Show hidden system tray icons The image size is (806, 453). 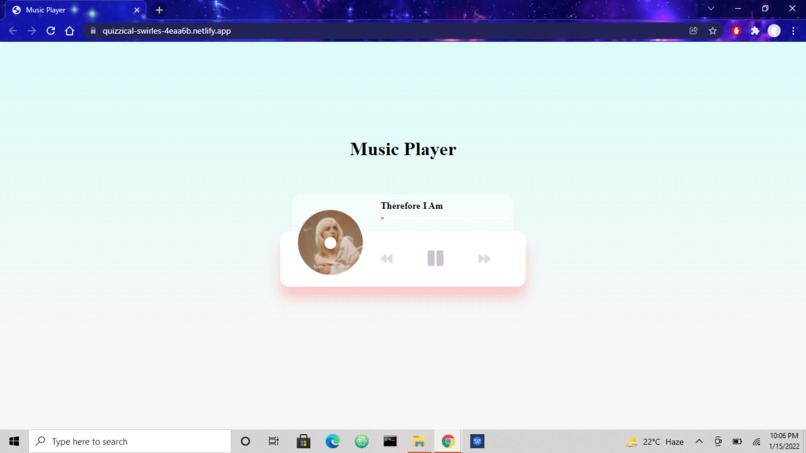click(x=699, y=442)
